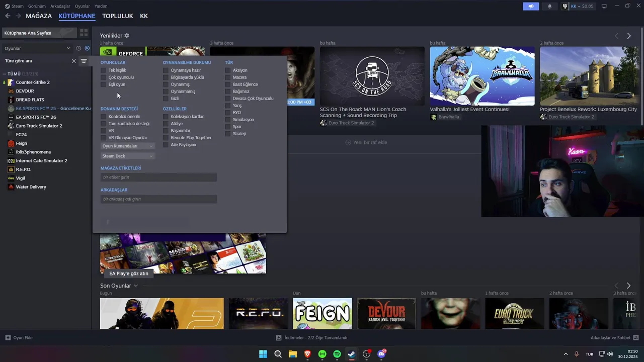
Task: Check Aksiyon genre filter
Action: (228, 70)
